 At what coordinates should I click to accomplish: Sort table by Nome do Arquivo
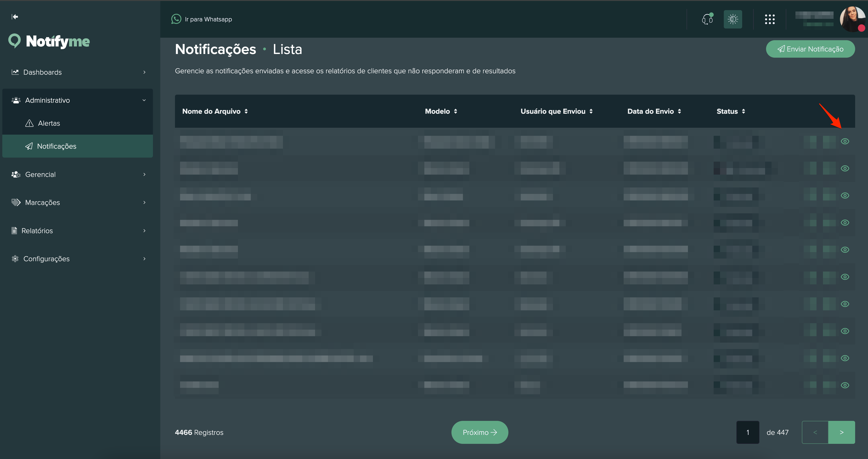click(215, 111)
